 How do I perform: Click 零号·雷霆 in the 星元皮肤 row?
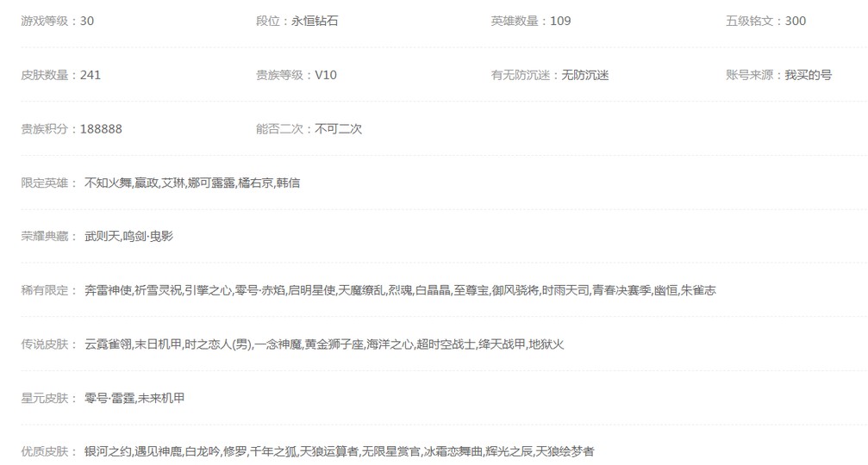(109, 398)
